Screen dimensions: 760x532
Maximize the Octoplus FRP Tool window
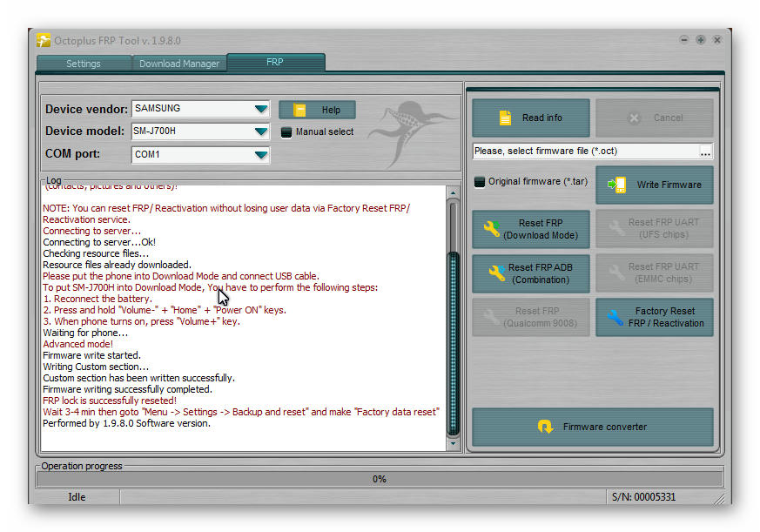pos(701,40)
